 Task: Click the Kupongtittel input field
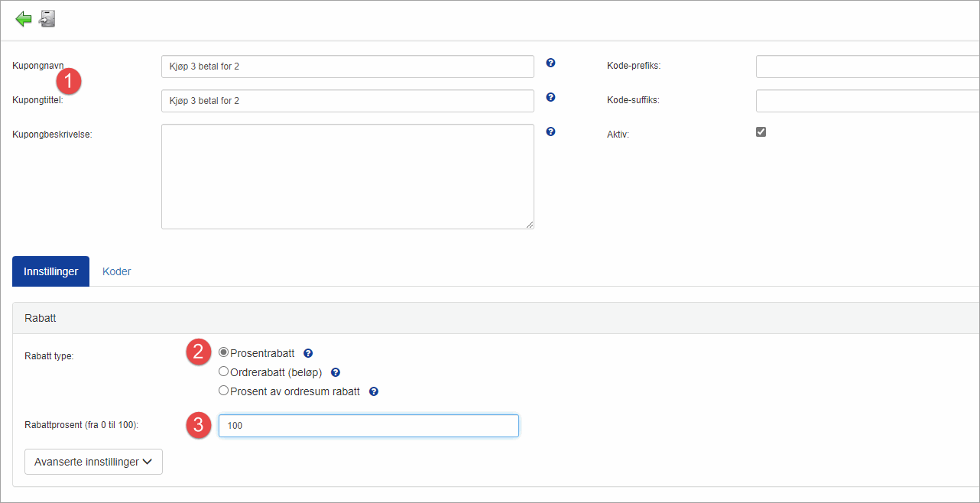347,101
